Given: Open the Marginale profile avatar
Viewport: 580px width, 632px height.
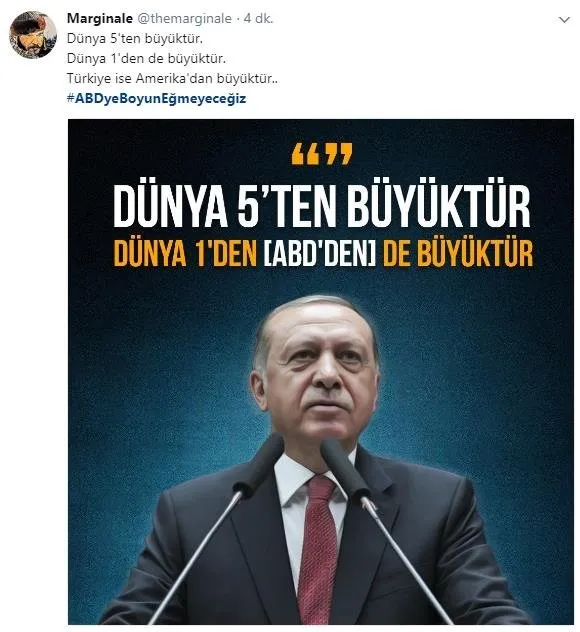Looking at the screenshot, I should (33, 35).
